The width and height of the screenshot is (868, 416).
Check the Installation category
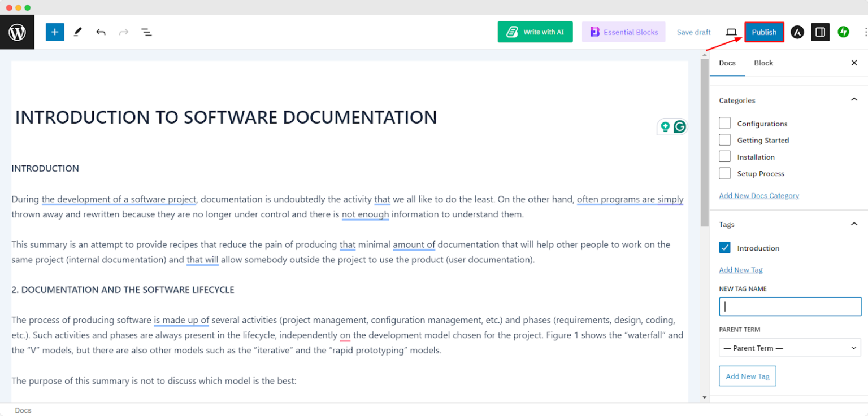click(724, 156)
